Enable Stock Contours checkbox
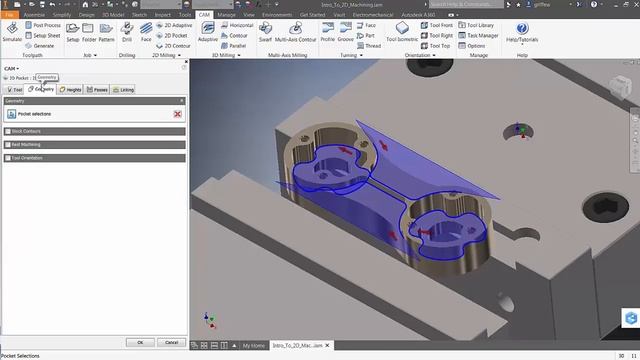Screen dimensions: 640x360 click(x=8, y=131)
